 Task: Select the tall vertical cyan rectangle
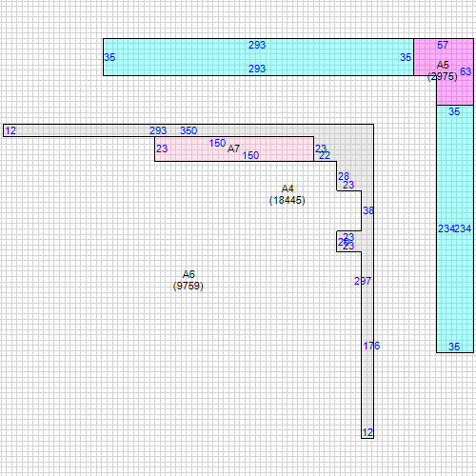pyautogui.click(x=455, y=228)
